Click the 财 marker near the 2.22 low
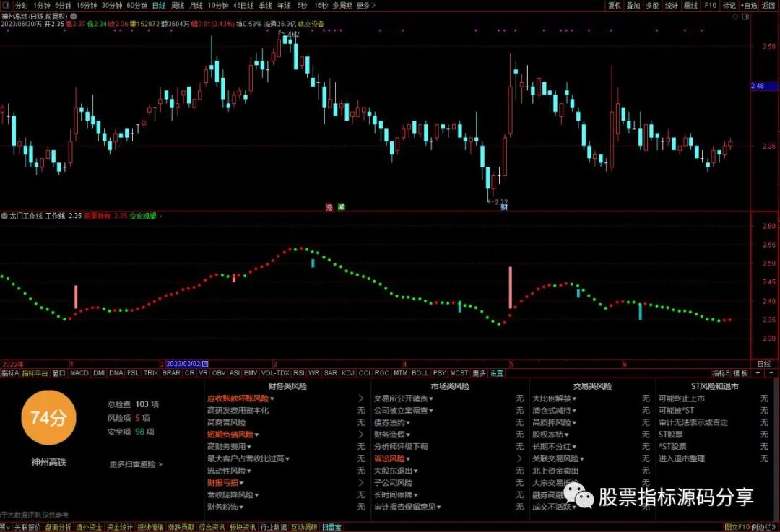 [x=504, y=207]
